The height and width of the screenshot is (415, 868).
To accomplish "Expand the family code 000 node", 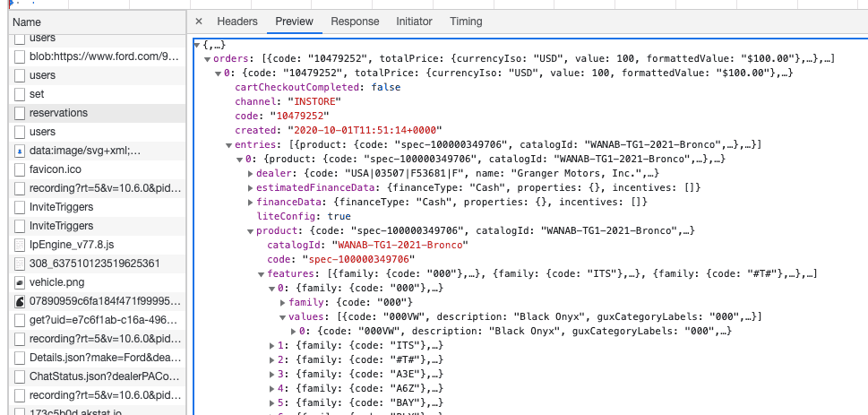I will click(283, 303).
